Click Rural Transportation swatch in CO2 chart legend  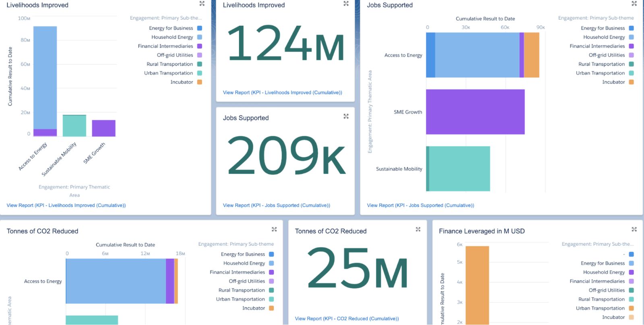271,290
